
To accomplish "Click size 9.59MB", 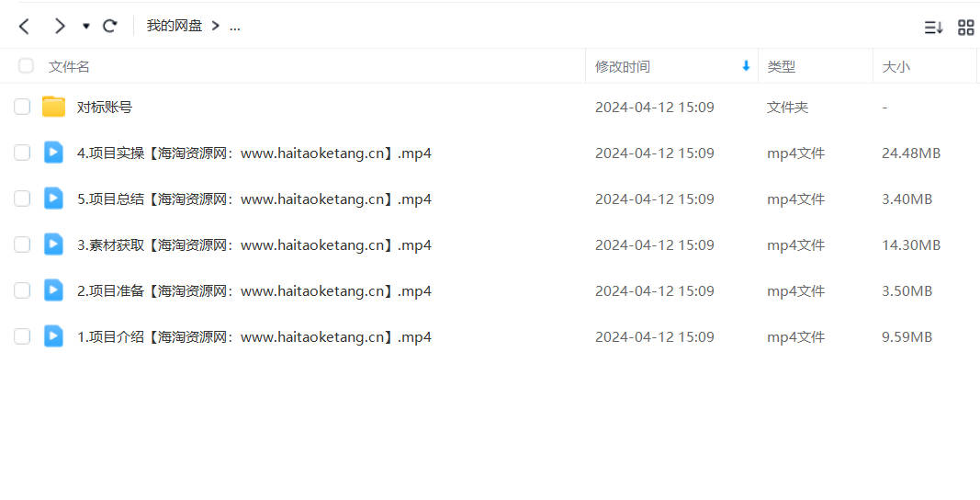I will click(x=907, y=337).
